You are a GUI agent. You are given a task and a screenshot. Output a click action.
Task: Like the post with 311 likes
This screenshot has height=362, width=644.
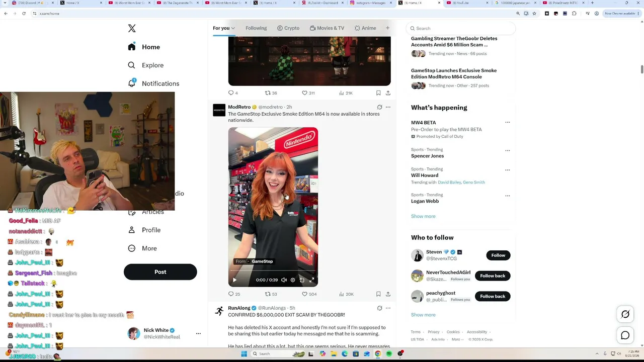tap(308, 93)
